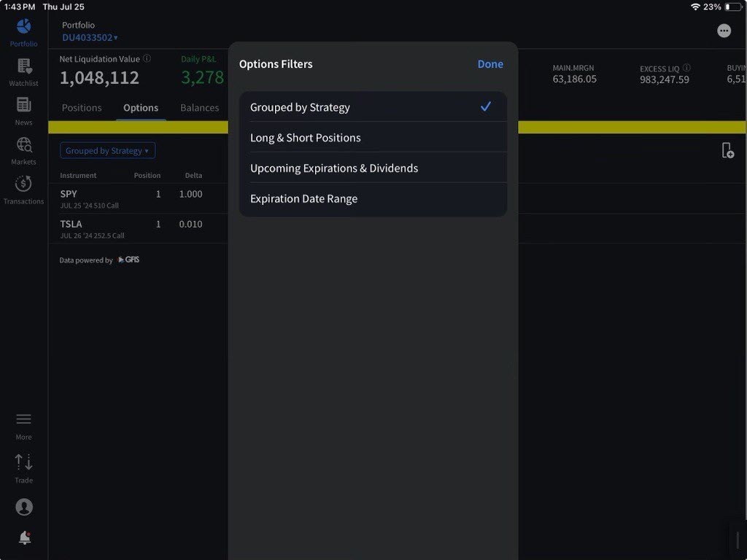The image size is (747, 560).
Task: Open the SPY JUL 25 '24 510 Call row
Action: pyautogui.click(x=138, y=198)
